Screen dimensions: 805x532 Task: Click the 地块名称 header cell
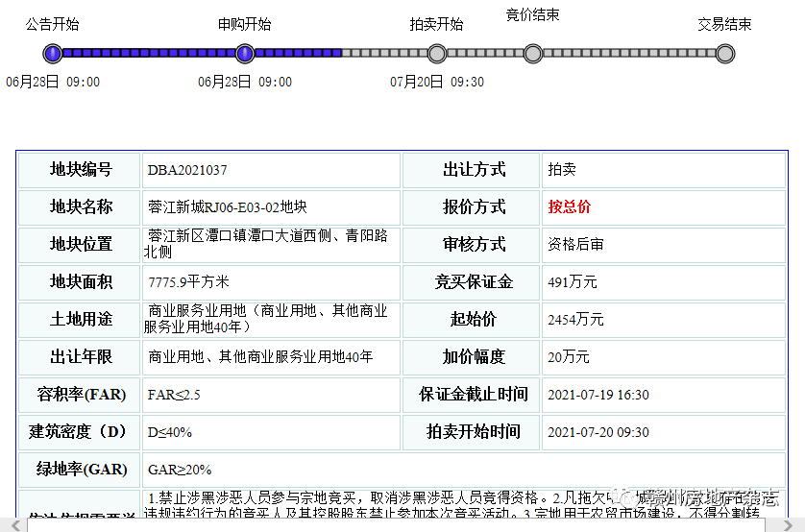79,207
